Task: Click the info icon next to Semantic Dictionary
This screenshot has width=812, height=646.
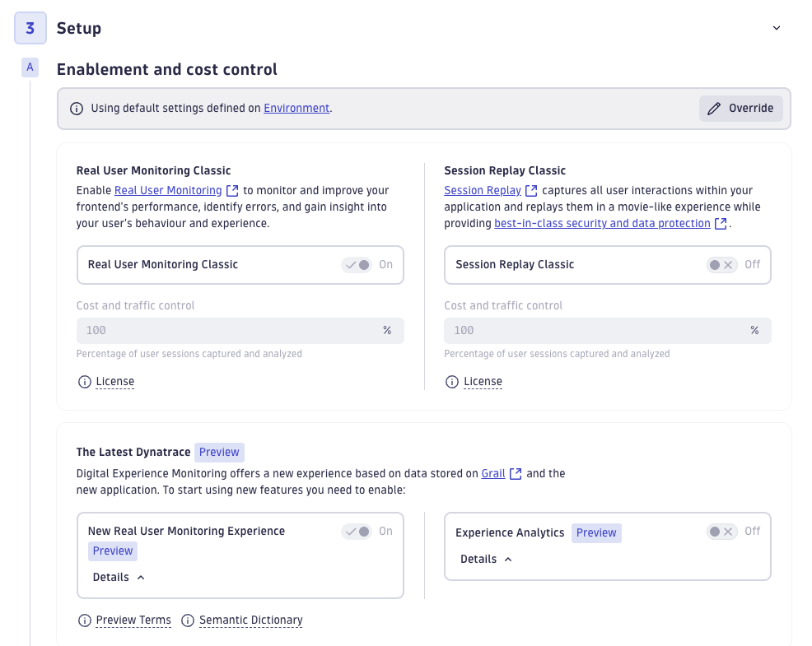Action: pyautogui.click(x=188, y=620)
